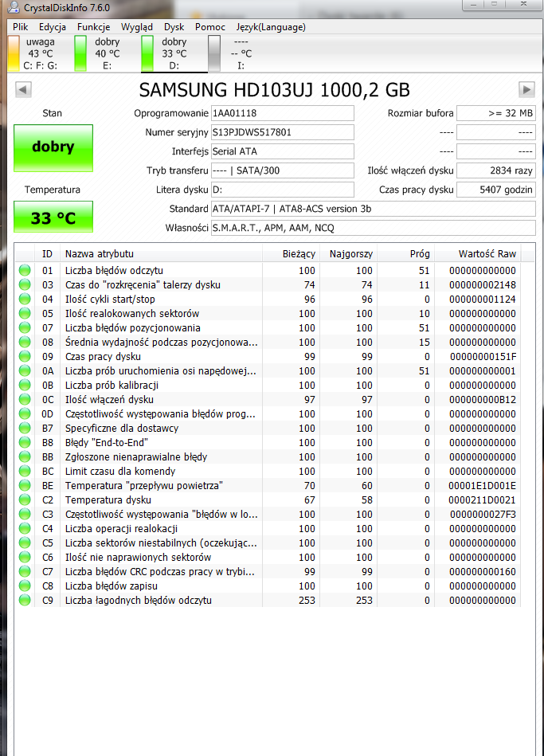The height and width of the screenshot is (756, 544).
Task: Click status circle for attribute C6
Action: click(x=25, y=558)
